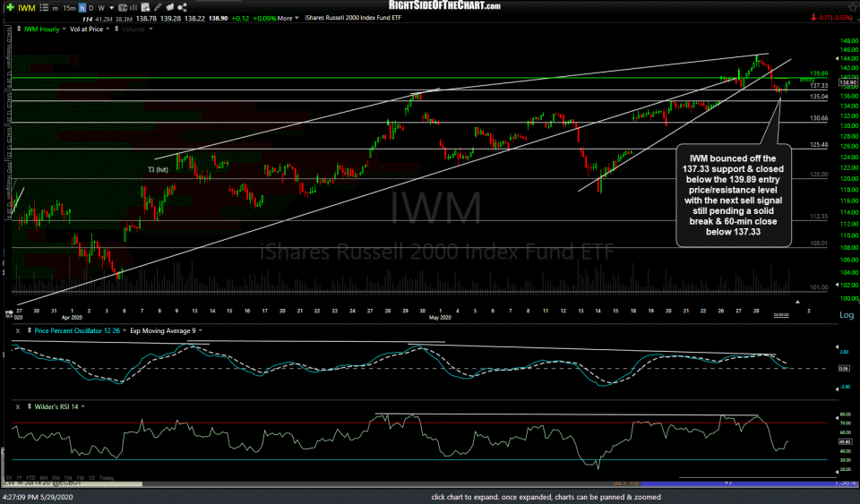Close the Wilder's RSI panel
860x504 pixels.
pos(18,407)
